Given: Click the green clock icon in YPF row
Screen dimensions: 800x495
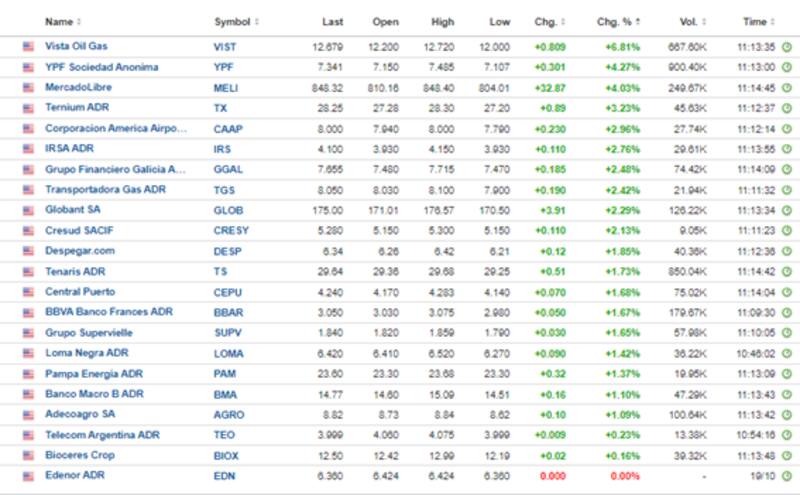Looking at the screenshot, I should [786, 67].
